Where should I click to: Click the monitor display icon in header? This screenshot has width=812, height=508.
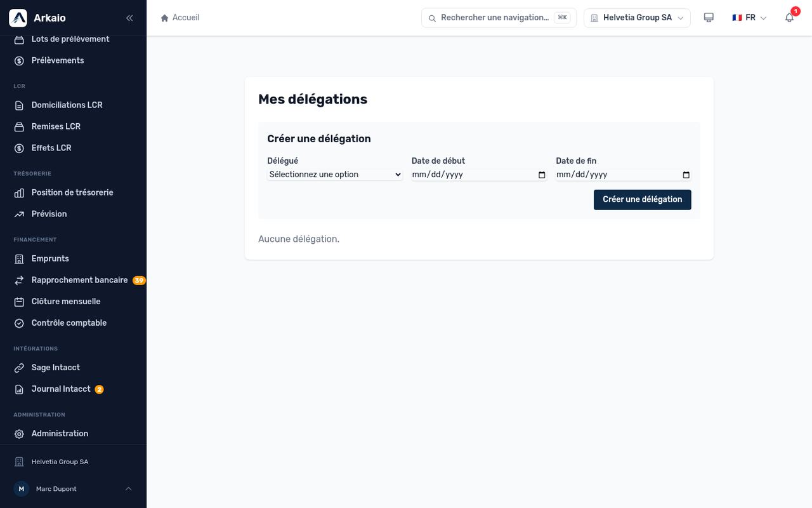click(x=709, y=18)
